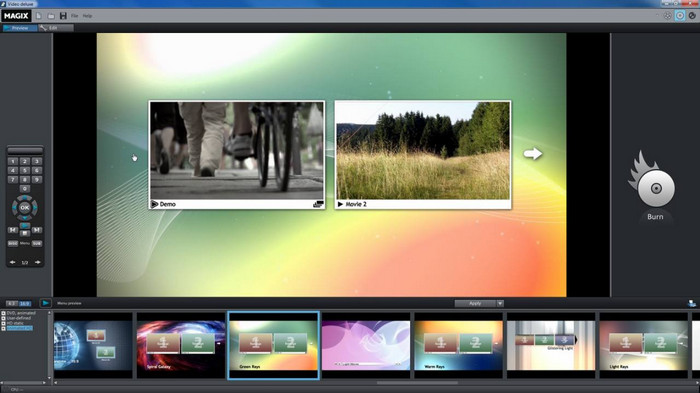Screen dimensions: 700x393
Task: Create a new project with the blank page icon
Action: click(x=39, y=16)
